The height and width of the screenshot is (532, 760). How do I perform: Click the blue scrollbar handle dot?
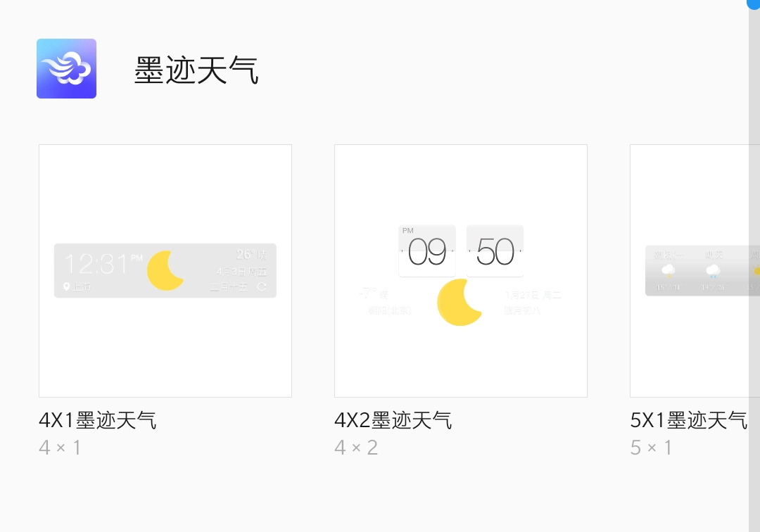click(x=753, y=4)
